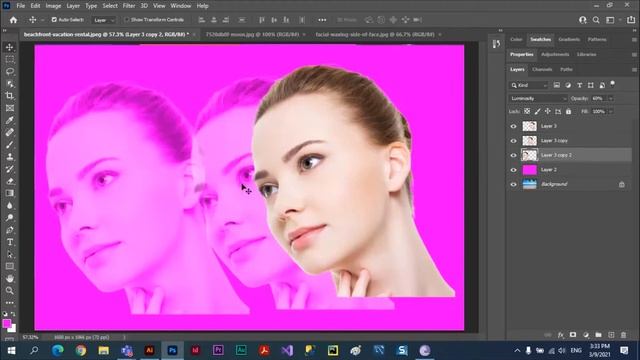Screen dimensions: 640x360
Task: Select the Blur tool
Action: coord(9,206)
